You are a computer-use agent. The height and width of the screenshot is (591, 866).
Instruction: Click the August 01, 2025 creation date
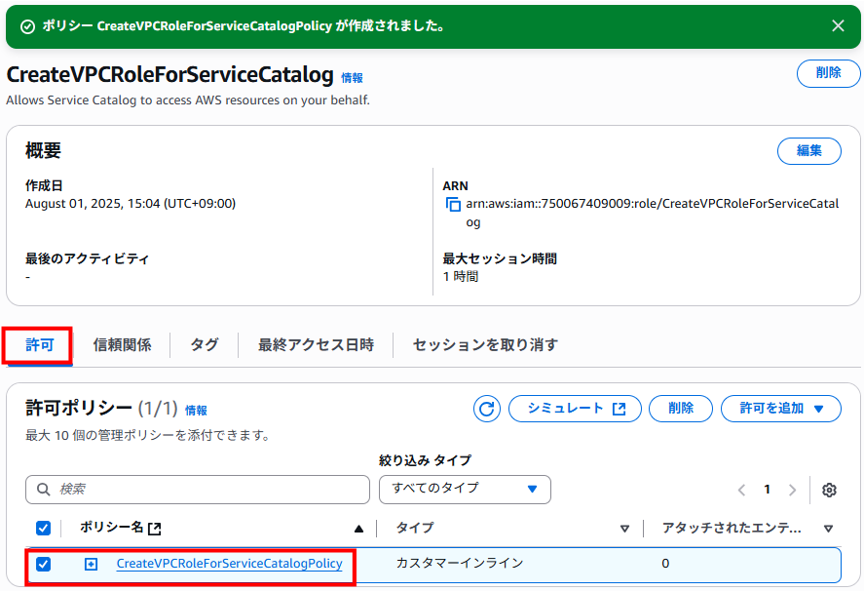pos(130,203)
